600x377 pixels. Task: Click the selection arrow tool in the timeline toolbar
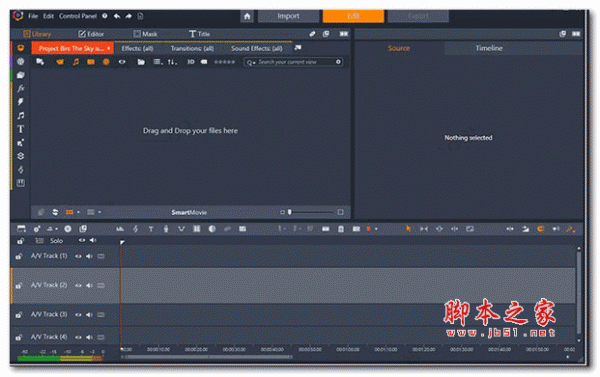click(408, 229)
